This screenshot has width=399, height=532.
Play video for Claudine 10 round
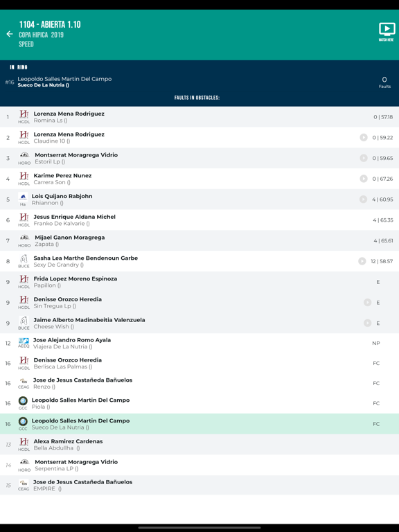364,137
